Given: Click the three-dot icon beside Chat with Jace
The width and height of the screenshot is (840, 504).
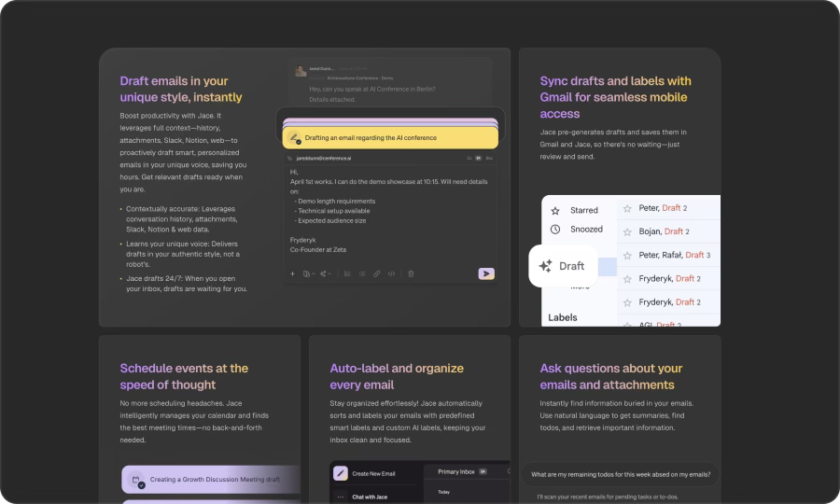Looking at the screenshot, I should [341, 497].
